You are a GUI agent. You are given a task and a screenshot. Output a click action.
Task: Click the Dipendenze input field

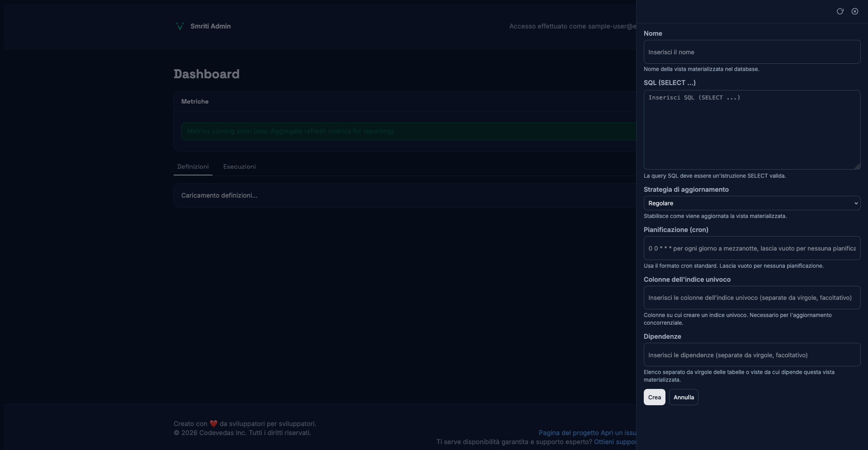click(x=752, y=355)
